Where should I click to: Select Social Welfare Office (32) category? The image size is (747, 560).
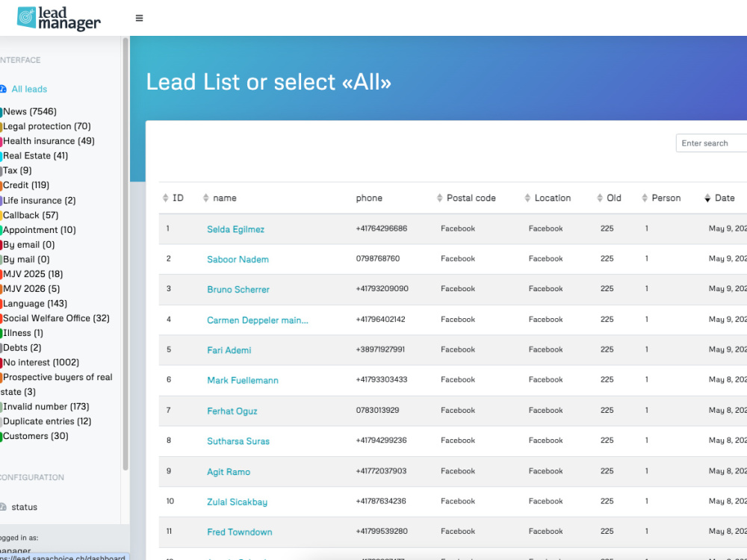[56, 319]
